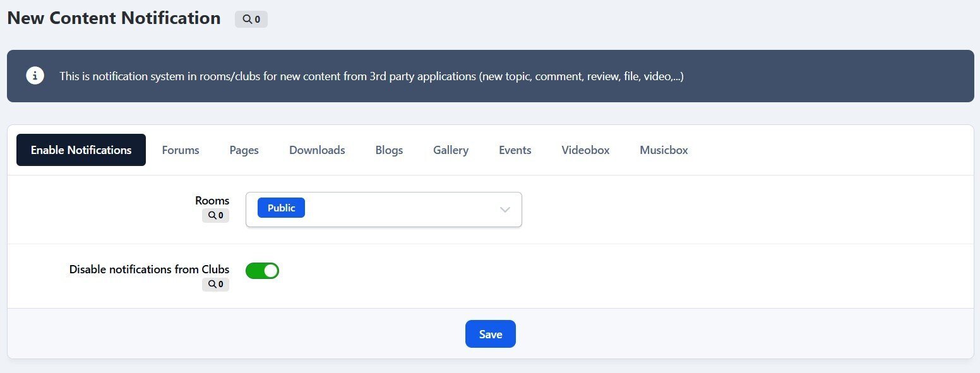Select the Gallery tab
Image resolution: width=980 pixels, height=373 pixels.
click(x=451, y=150)
